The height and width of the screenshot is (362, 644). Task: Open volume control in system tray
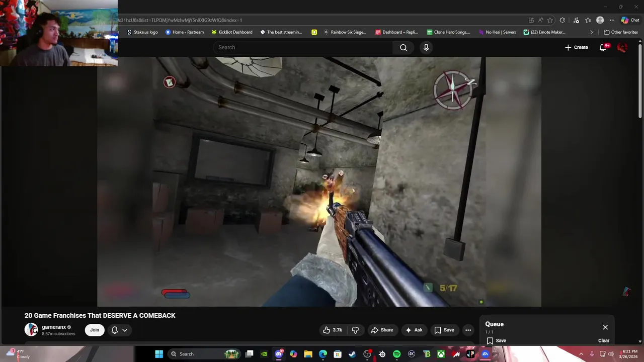[x=611, y=354]
